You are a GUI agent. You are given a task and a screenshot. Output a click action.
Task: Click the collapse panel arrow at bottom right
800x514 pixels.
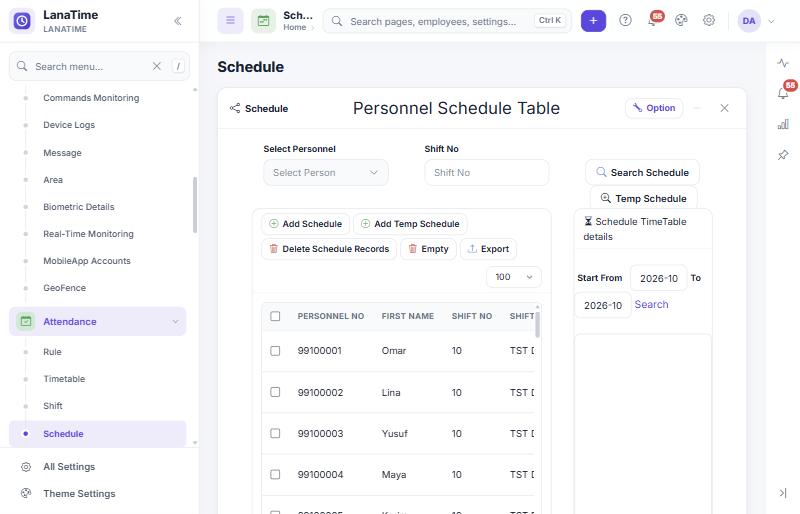tap(783, 493)
